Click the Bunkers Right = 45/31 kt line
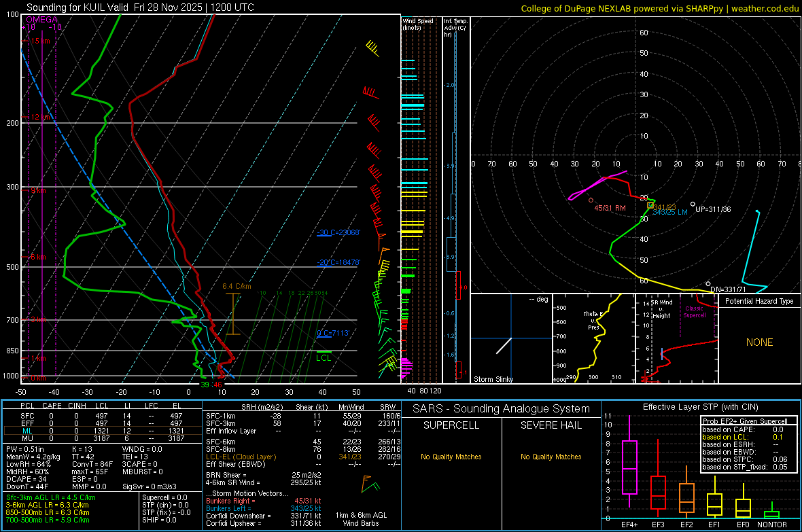Image resolution: width=802 pixels, height=532 pixels. pyautogui.click(x=264, y=501)
